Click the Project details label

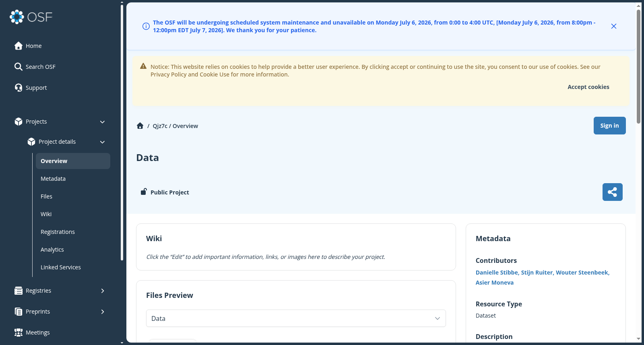57,142
